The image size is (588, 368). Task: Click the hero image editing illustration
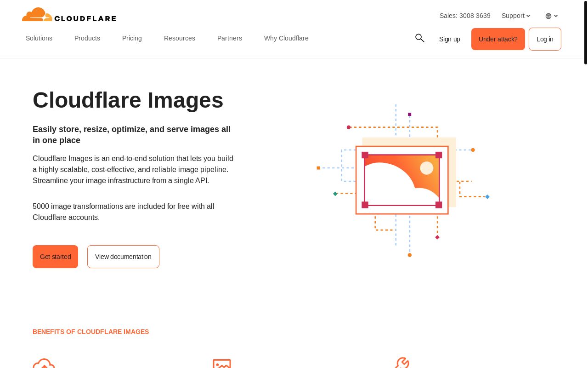(402, 179)
